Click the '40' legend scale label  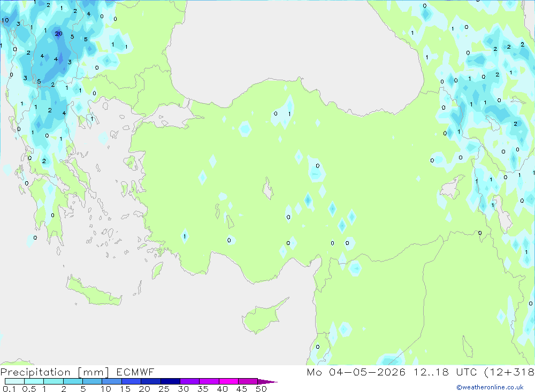tap(222, 389)
